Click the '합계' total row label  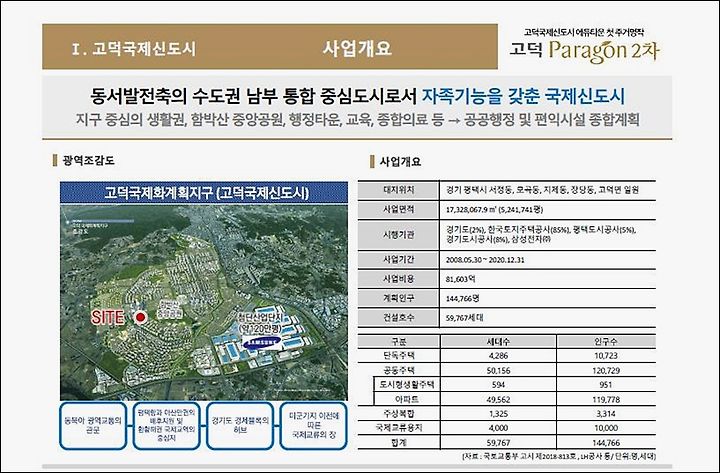tap(398, 443)
